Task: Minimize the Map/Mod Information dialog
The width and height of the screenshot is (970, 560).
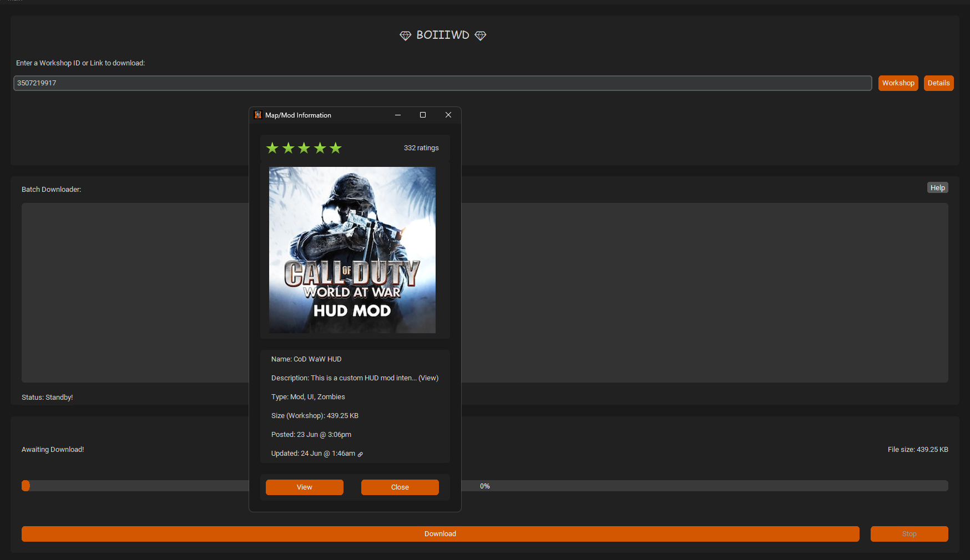Action: [x=398, y=115]
